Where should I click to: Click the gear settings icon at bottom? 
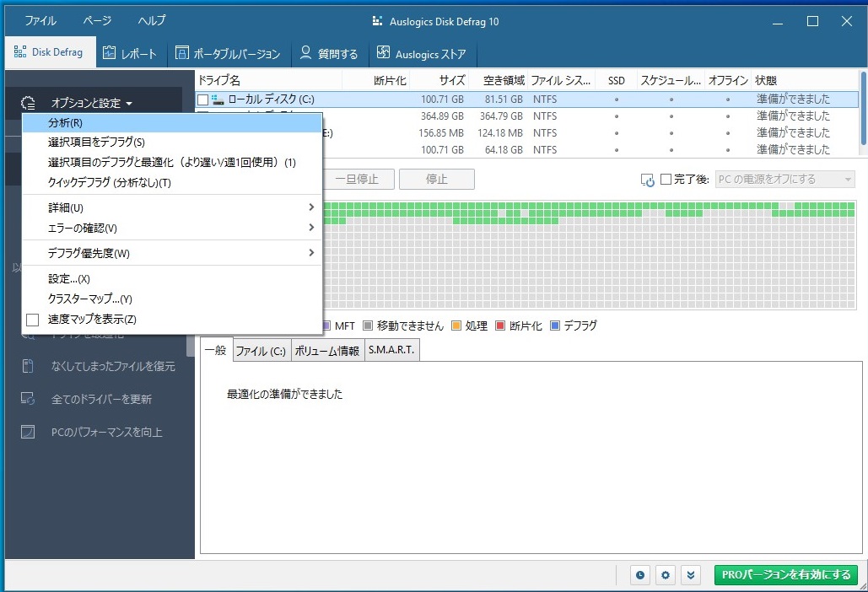point(666,575)
